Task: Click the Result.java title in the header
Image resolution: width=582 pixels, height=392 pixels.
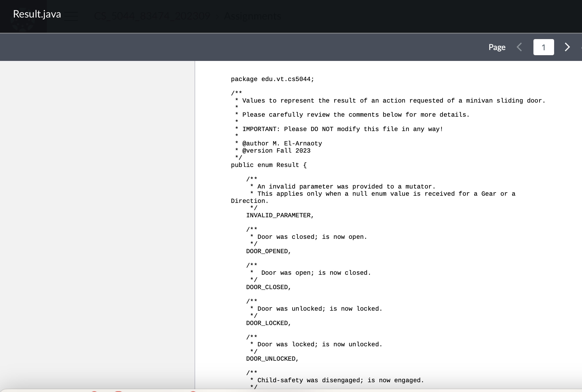Action: click(37, 14)
